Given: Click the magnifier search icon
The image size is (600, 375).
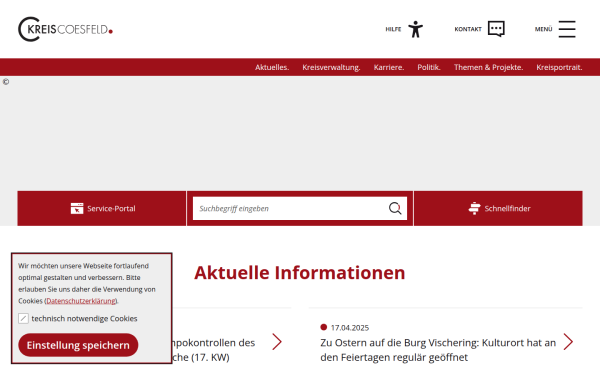Looking at the screenshot, I should click(x=395, y=209).
